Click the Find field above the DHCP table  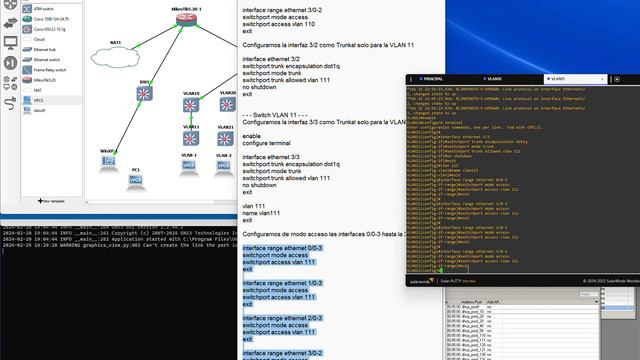(589, 294)
